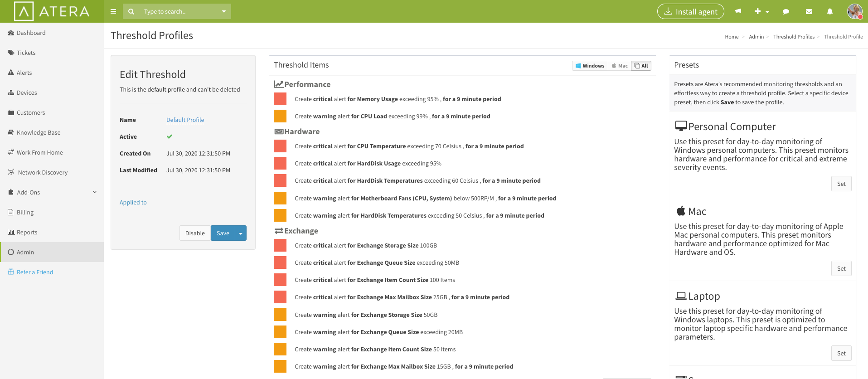Toggle the hamburger sidebar menu
This screenshot has width=868, height=379.
click(x=113, y=11)
